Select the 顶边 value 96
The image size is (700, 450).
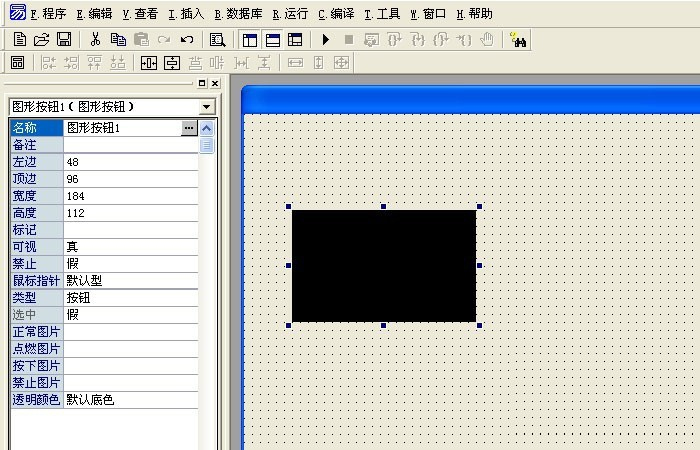tap(131, 179)
